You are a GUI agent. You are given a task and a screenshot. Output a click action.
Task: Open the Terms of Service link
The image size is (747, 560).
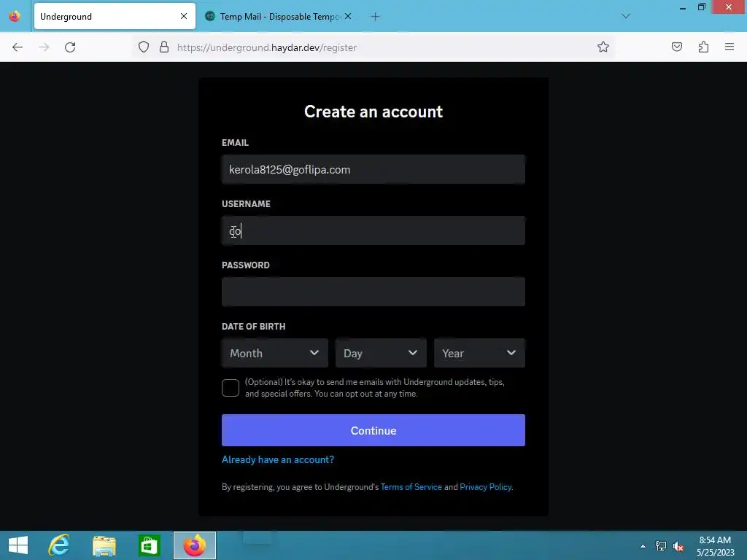[x=411, y=486]
